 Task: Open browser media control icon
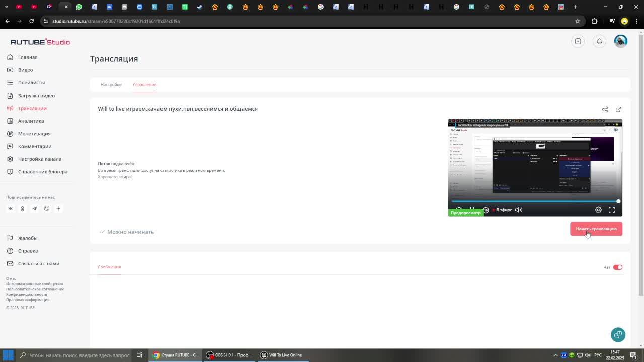tap(612, 21)
